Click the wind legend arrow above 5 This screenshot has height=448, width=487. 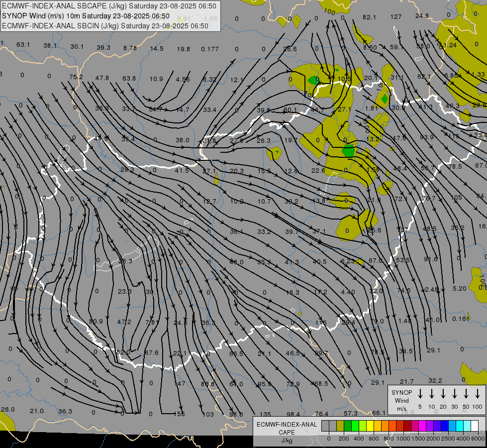coord(420,394)
